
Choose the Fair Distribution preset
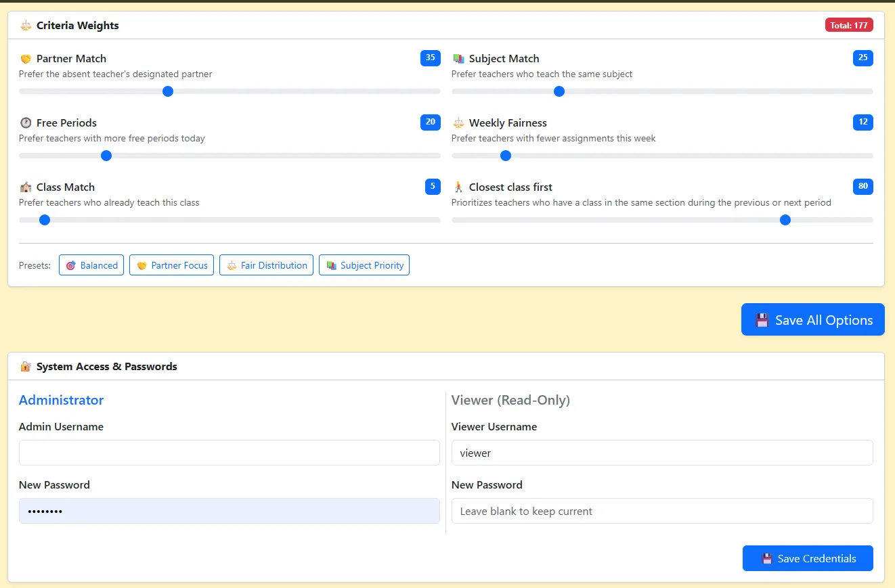[267, 265]
